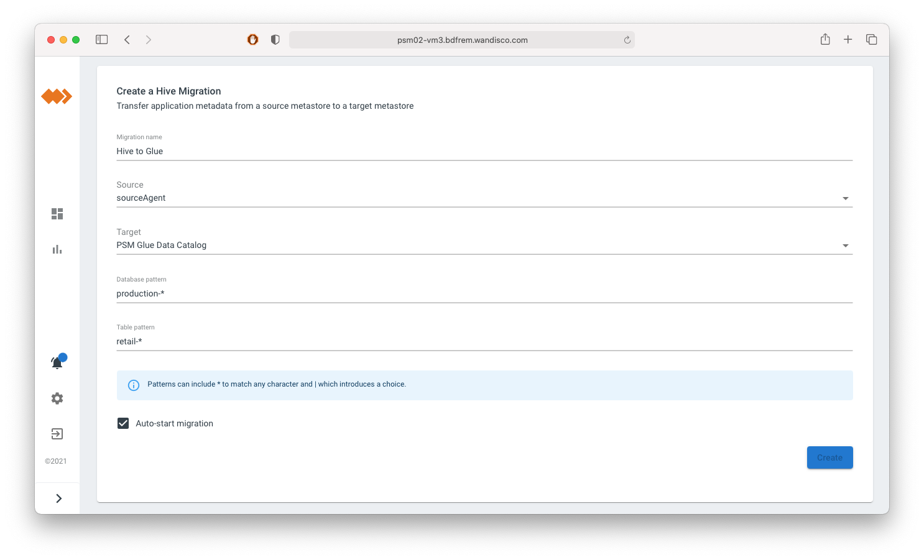This screenshot has width=924, height=560.
Task: Click the Database pattern input field
Action: [484, 293]
